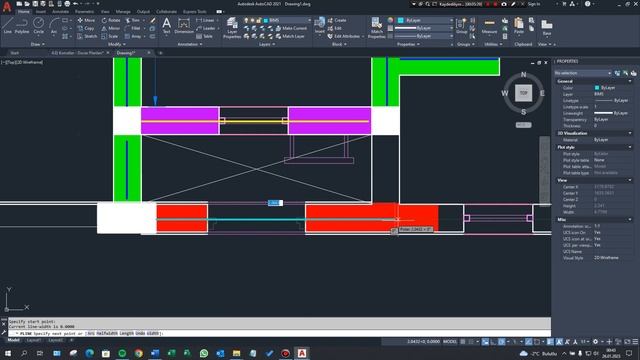The height and width of the screenshot is (360, 640).
Task: Select the Polyline tool
Action: pyautogui.click(x=22, y=25)
